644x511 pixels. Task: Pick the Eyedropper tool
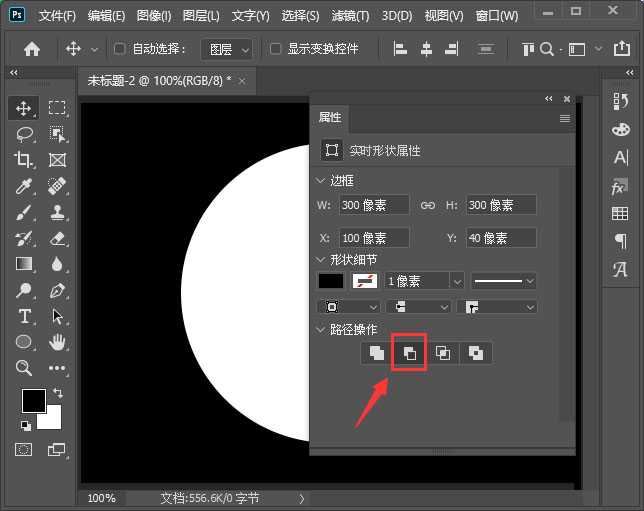pyautogui.click(x=24, y=186)
